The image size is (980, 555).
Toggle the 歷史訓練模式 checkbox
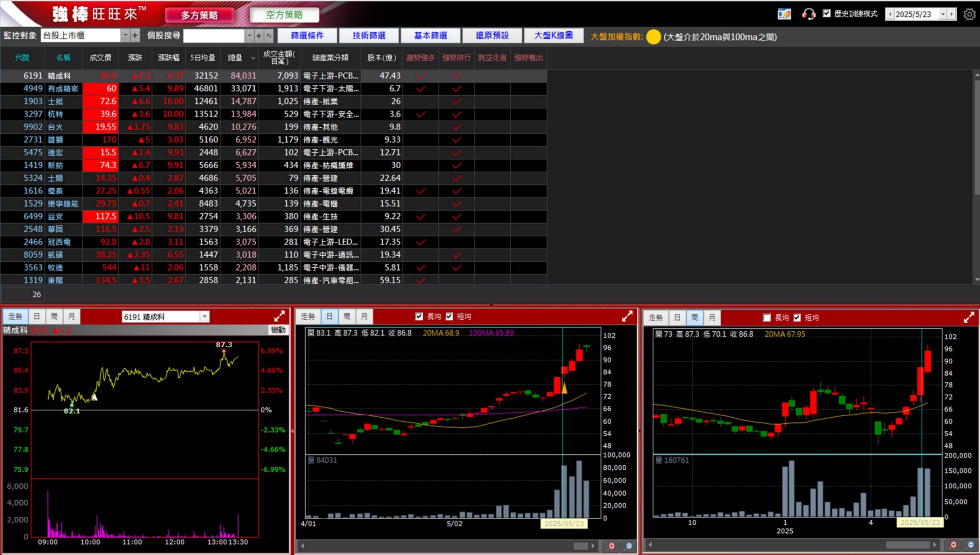click(x=826, y=14)
